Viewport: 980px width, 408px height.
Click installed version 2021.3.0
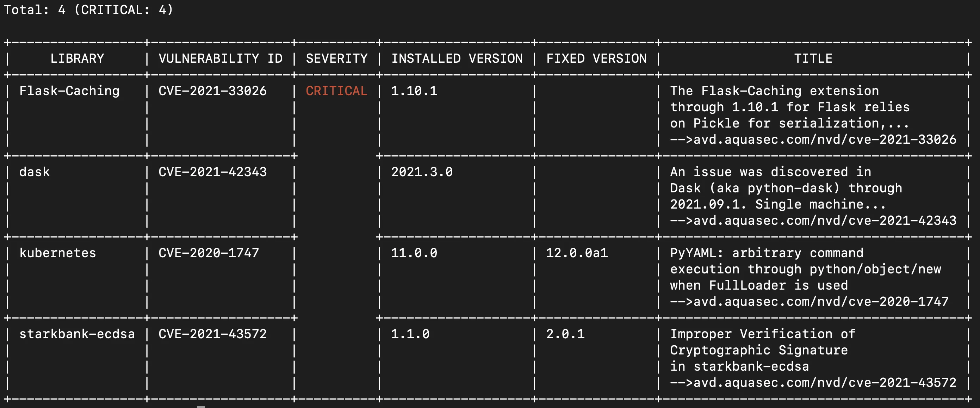point(422,172)
